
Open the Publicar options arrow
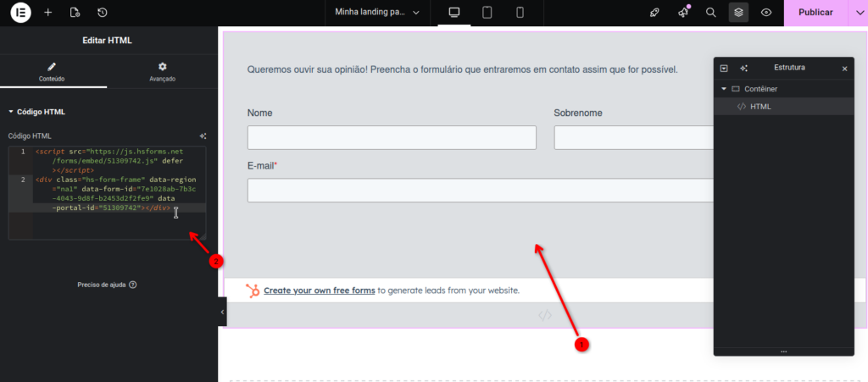pos(857,13)
